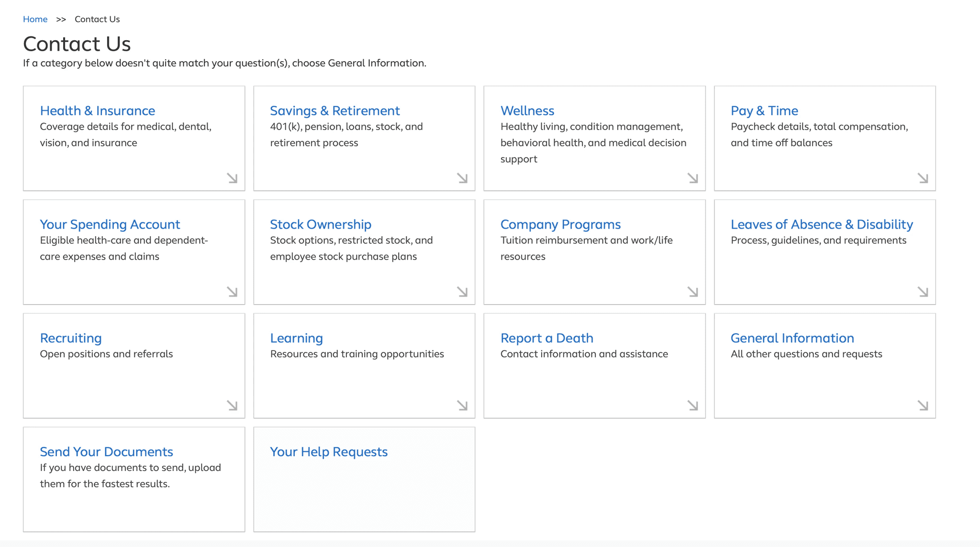Click the Leaves of Absence card arrow icon

(x=923, y=292)
